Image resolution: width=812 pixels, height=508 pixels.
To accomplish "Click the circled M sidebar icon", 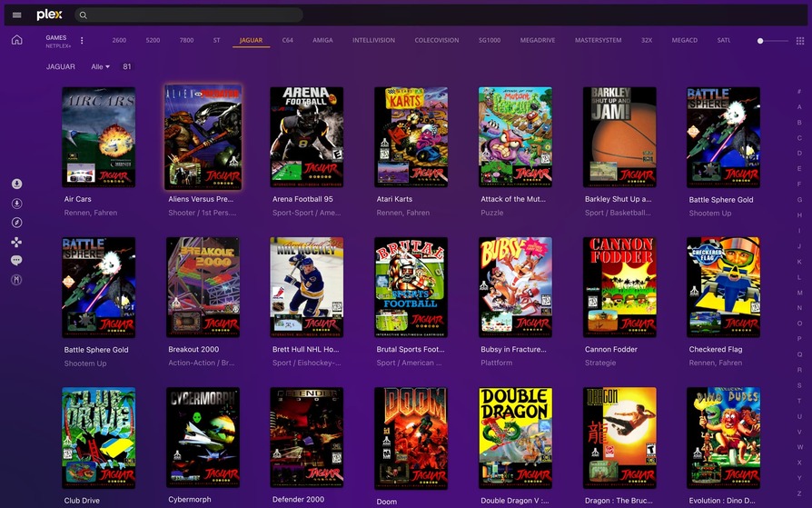I will (16, 280).
